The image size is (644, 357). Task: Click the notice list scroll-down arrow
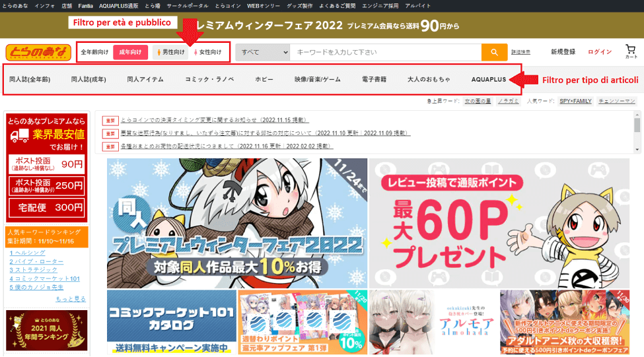click(x=637, y=150)
